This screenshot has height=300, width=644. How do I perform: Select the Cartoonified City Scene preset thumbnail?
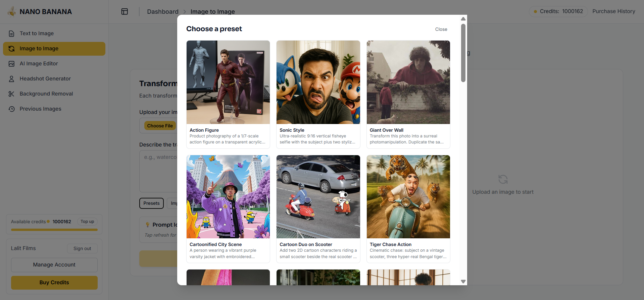[228, 197]
